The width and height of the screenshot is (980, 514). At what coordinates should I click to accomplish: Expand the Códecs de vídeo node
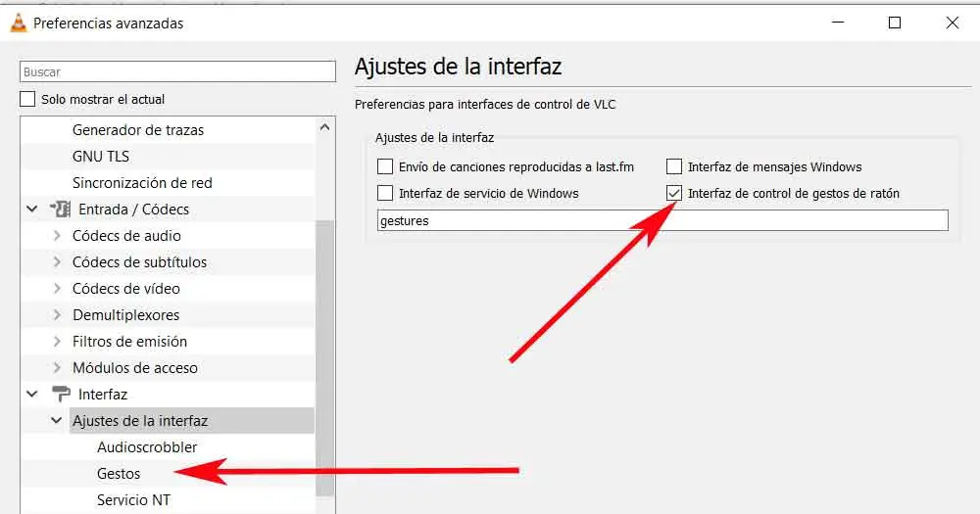(57, 289)
